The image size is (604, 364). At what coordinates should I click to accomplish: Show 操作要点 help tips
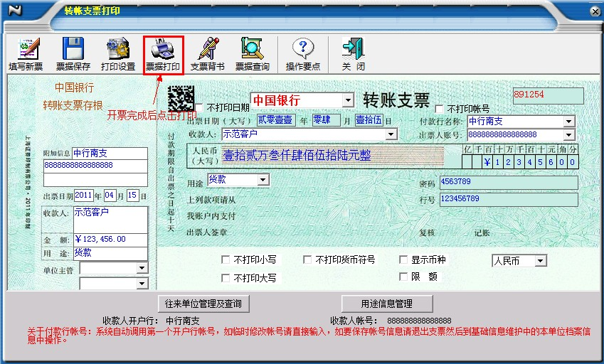[303, 55]
